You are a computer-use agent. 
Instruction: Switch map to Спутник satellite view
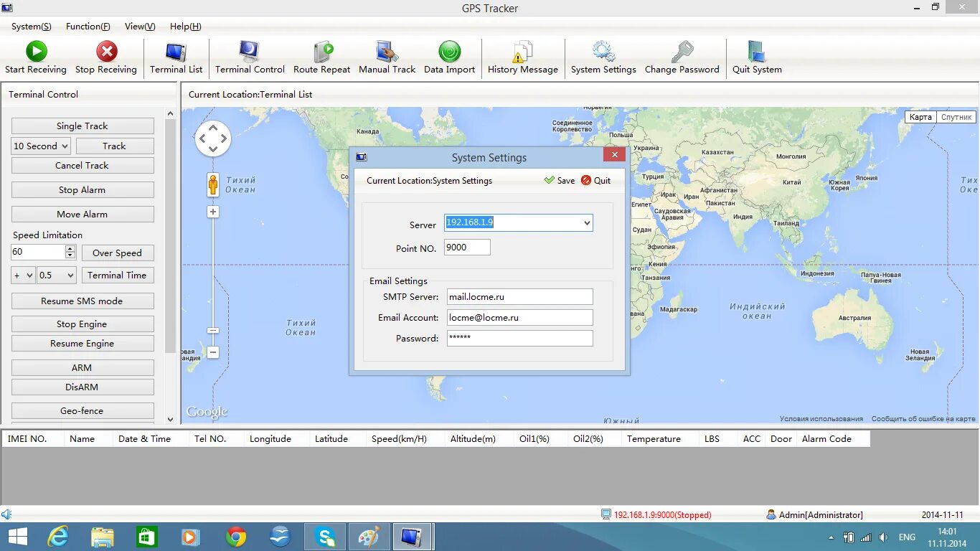(x=956, y=117)
